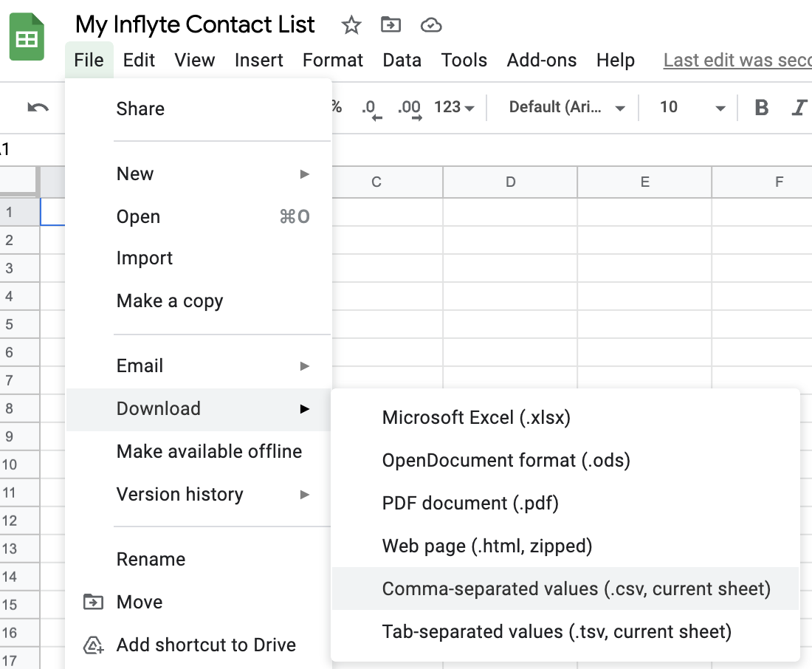Viewport: 812px width, 669px height.
Task: Open the Edit menu
Action: point(139,60)
